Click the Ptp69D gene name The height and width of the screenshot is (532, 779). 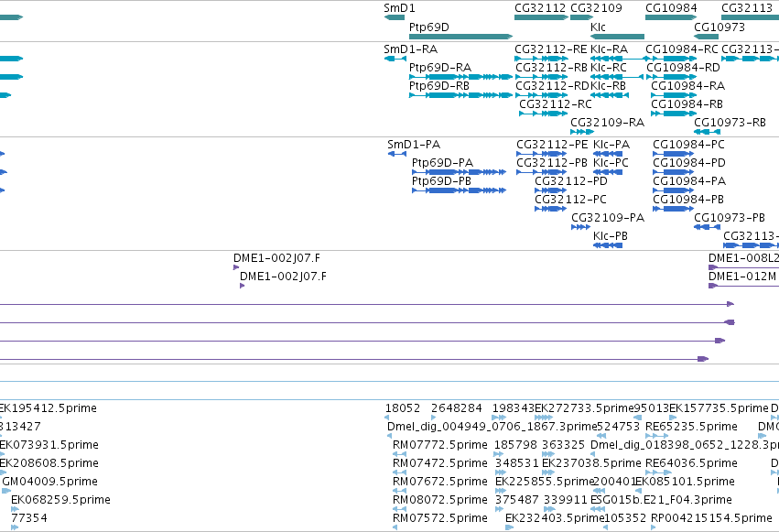(428, 27)
